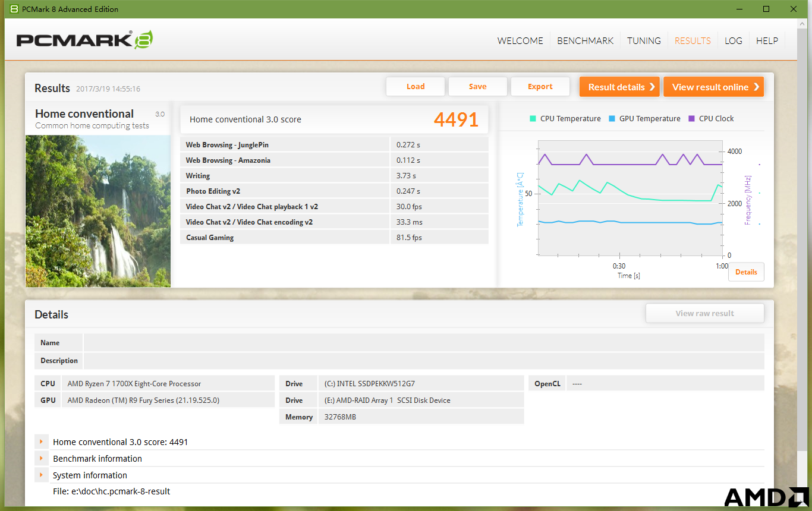Image resolution: width=812 pixels, height=511 pixels.
Task: Click the Description input field
Action: [424, 361]
